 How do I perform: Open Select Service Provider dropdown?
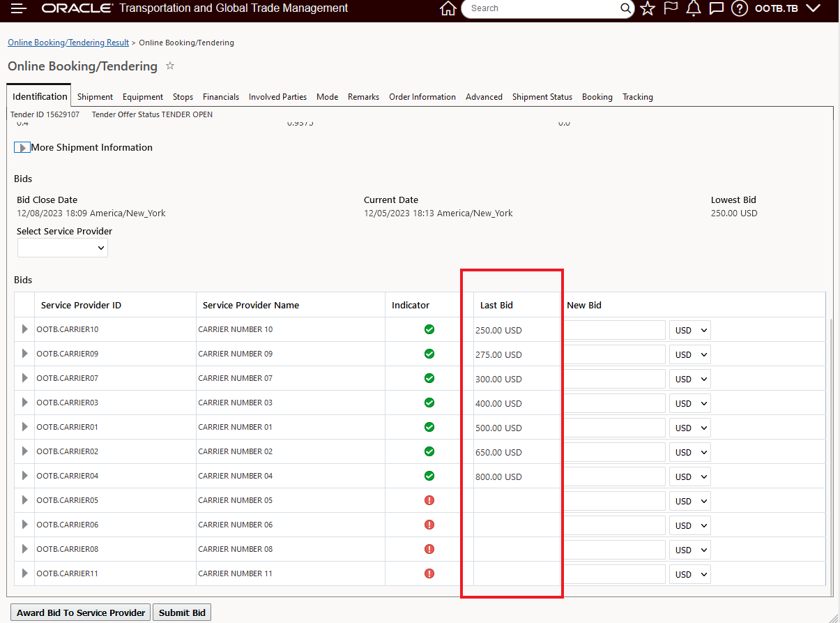[63, 248]
